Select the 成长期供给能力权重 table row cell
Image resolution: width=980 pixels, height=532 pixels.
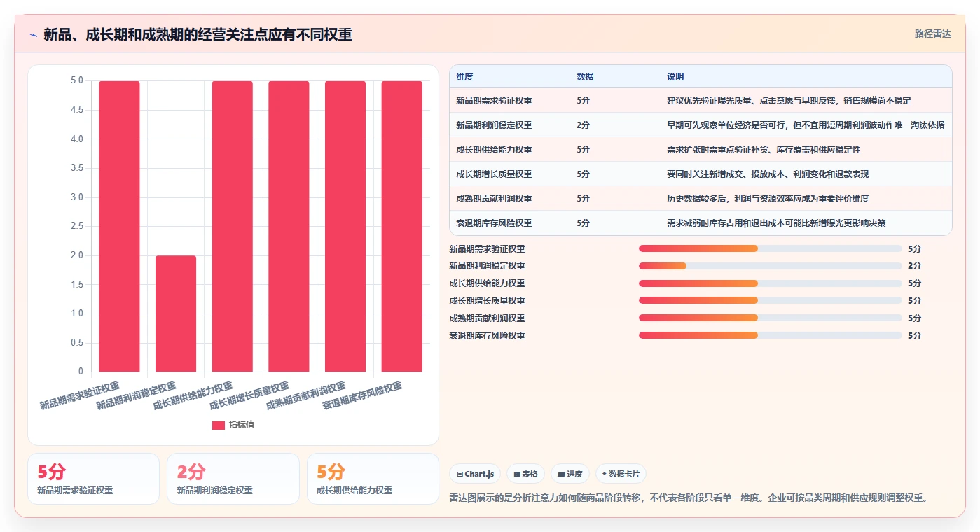pos(494,150)
